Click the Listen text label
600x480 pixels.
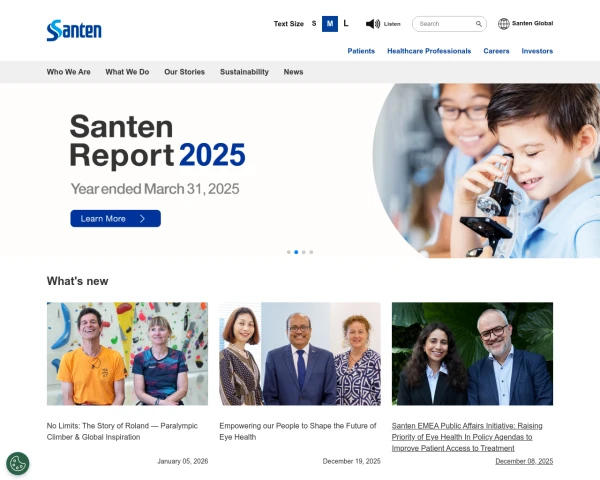click(392, 24)
